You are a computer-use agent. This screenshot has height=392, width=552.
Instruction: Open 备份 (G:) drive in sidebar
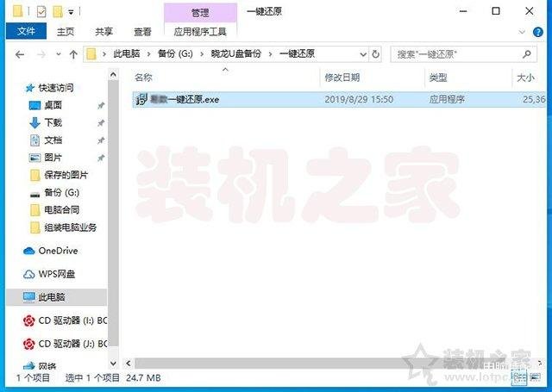(61, 192)
